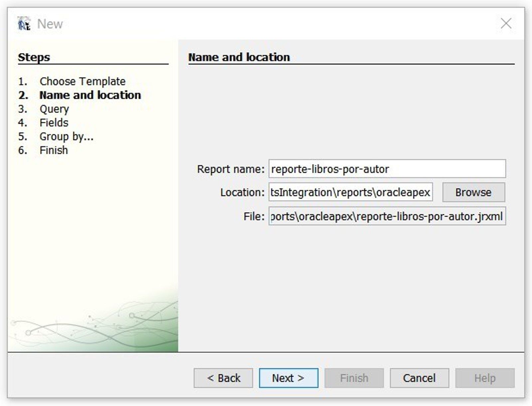Select the File path field
The height and width of the screenshot is (406, 532).
point(387,216)
